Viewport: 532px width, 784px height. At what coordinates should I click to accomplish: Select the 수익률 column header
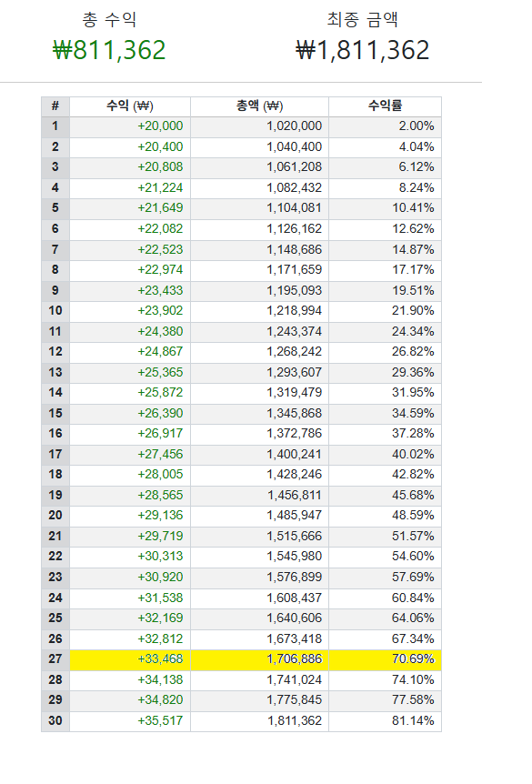[385, 106]
